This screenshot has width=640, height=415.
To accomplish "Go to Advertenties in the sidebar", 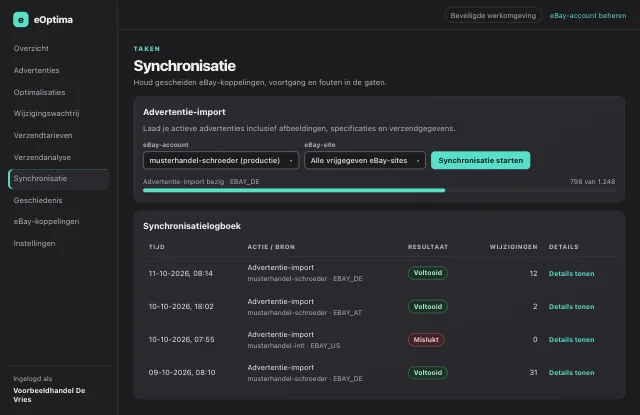I will coord(36,70).
